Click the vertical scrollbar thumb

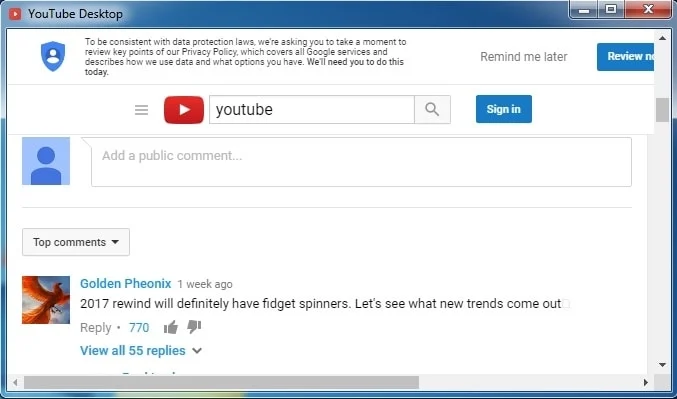pyautogui.click(x=662, y=110)
